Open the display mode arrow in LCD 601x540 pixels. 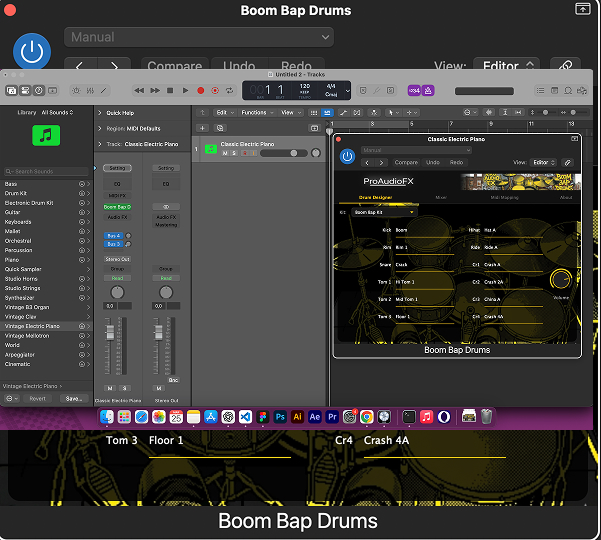pos(347,91)
